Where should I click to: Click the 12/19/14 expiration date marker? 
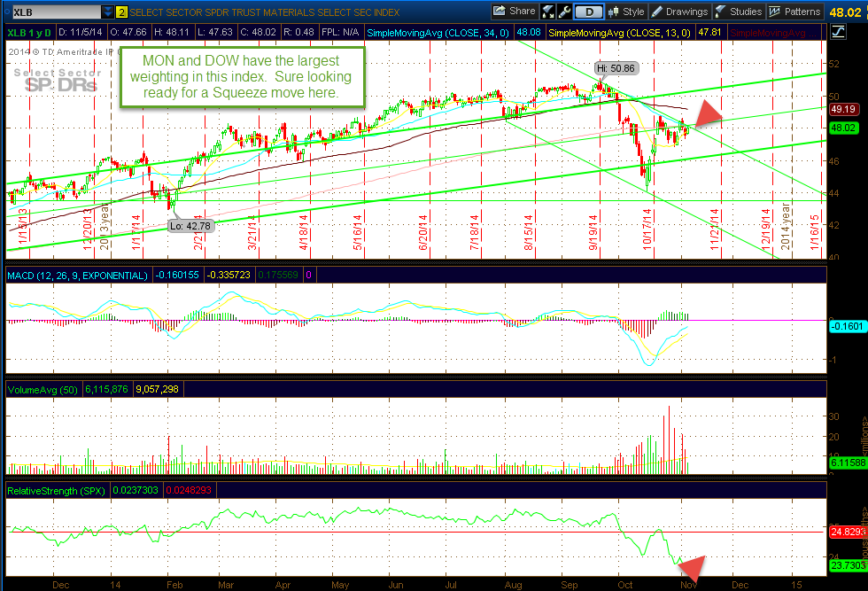pos(766,229)
